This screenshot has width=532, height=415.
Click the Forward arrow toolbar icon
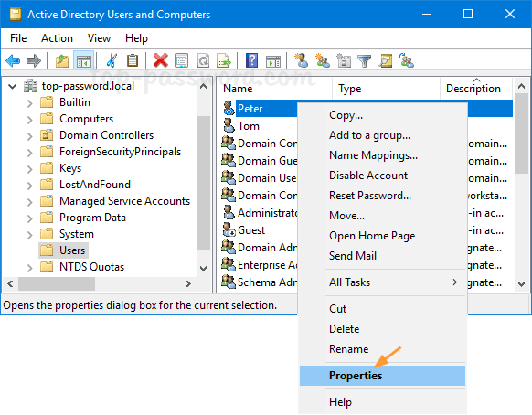34,60
